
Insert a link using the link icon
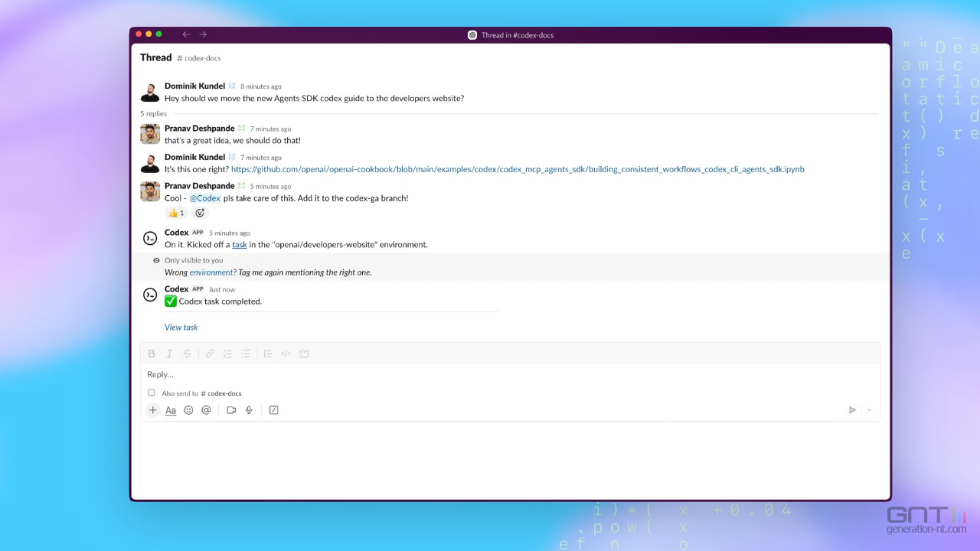pos(210,354)
